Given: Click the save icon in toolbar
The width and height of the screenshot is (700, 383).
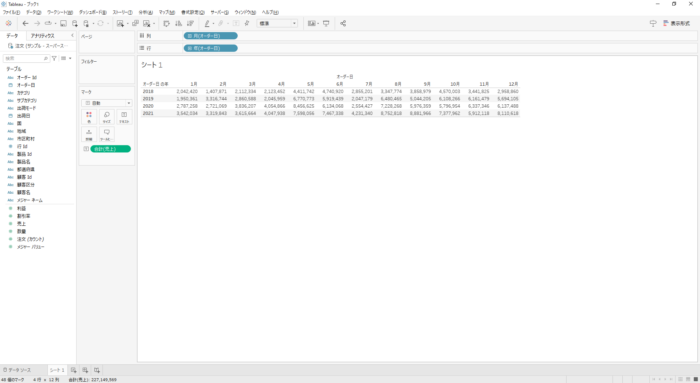Looking at the screenshot, I should [63, 24].
